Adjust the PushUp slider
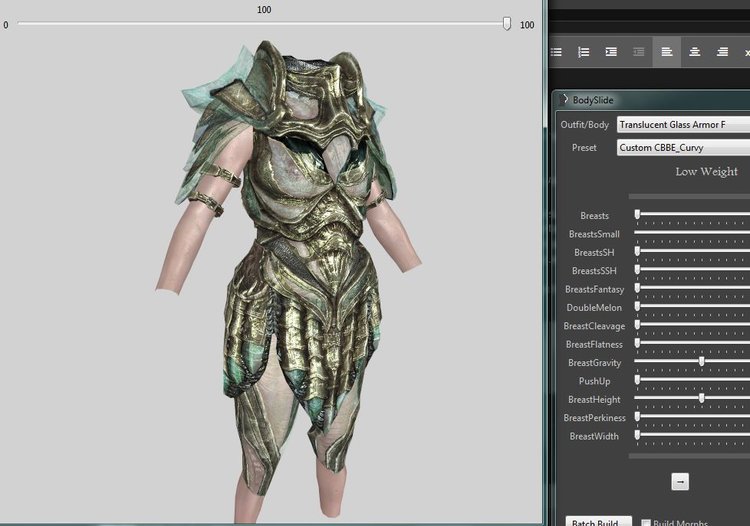This screenshot has width=750, height=526. [637, 380]
